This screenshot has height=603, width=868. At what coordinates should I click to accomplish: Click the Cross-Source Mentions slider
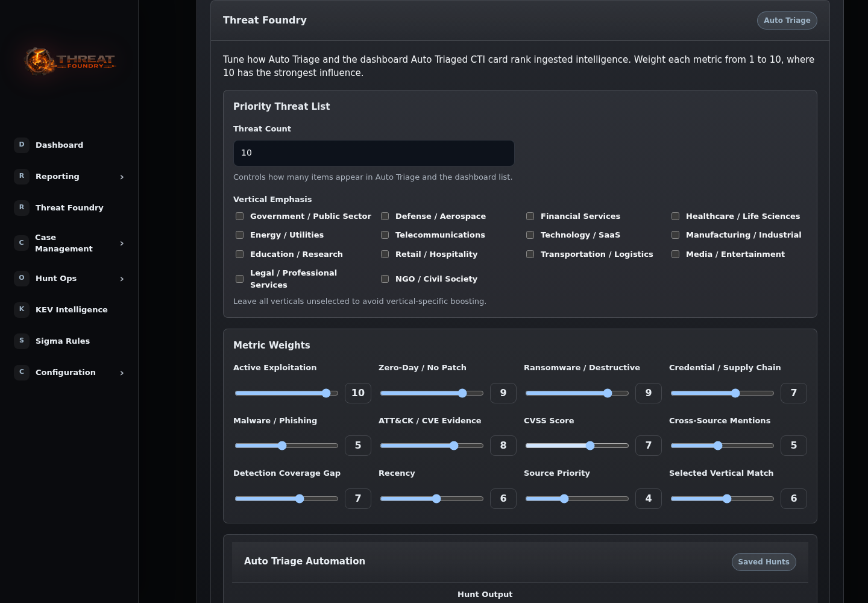tap(722, 446)
